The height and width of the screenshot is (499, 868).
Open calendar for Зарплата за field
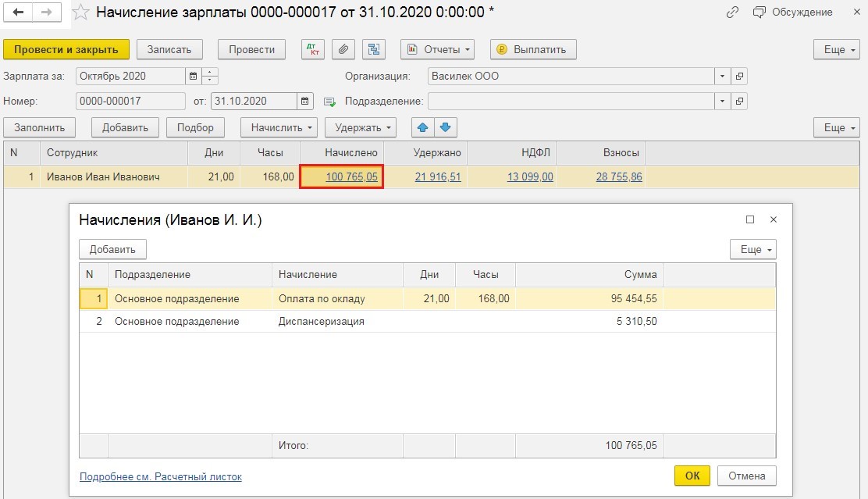click(x=193, y=77)
